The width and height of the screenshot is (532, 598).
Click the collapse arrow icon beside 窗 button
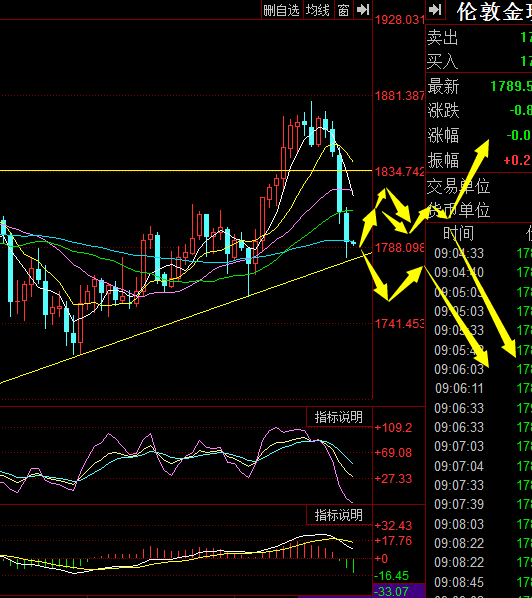[x=362, y=10]
